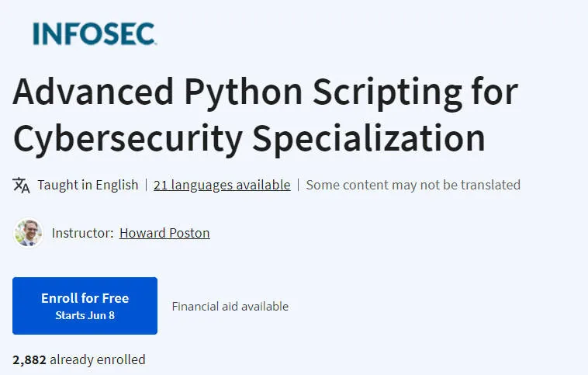588x375 pixels.
Task: Click the 'Instructor:' label text
Action: coord(82,233)
